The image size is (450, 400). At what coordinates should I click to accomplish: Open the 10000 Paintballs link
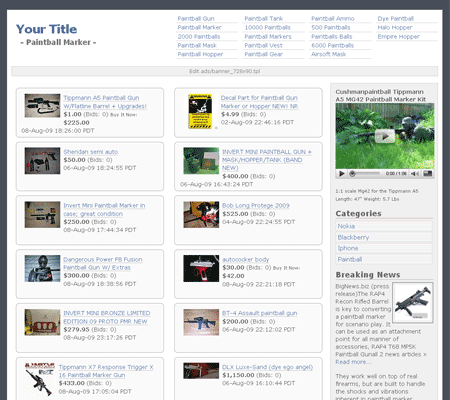pyautogui.click(x=267, y=27)
